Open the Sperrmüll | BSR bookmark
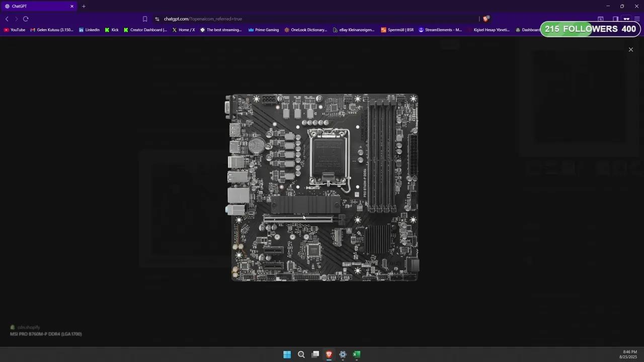Screen dimensions: 644x362 (x=397, y=30)
